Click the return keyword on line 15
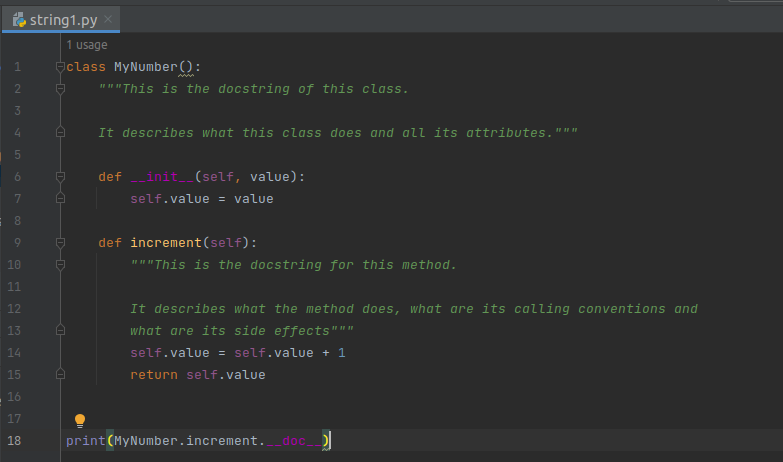Viewport: 783px width, 462px height. click(154, 375)
